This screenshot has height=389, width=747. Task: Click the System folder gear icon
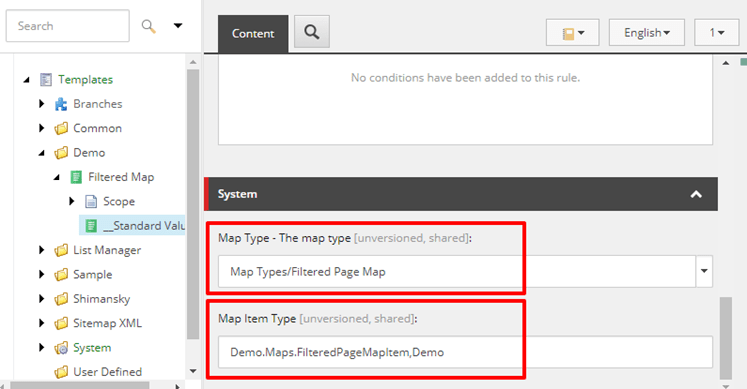pyautogui.click(x=61, y=348)
